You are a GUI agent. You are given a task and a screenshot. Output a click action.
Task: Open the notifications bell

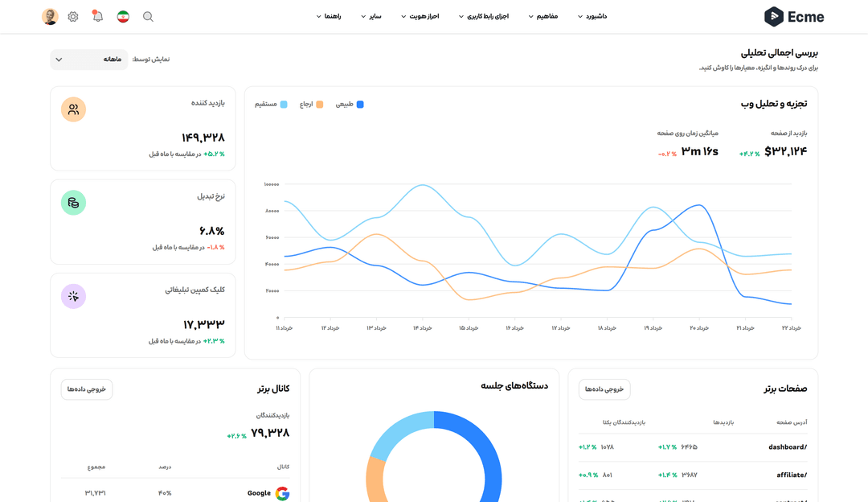97,16
